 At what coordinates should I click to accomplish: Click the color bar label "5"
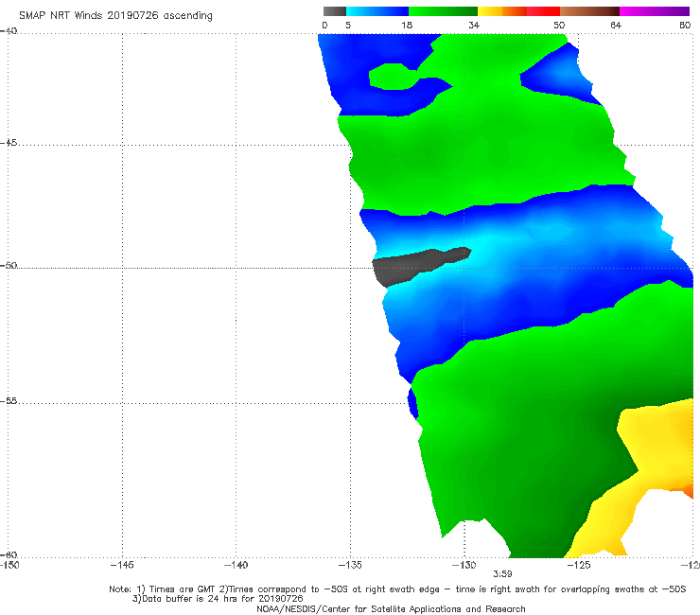click(348, 26)
